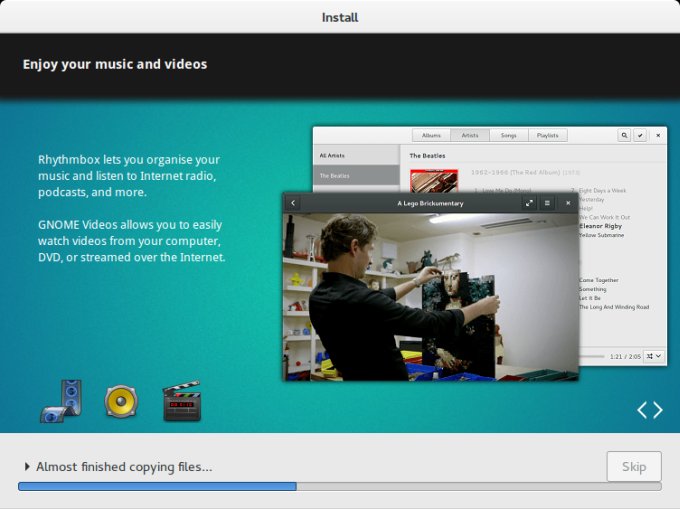Click the Eleanor Rigby song

click(600, 226)
